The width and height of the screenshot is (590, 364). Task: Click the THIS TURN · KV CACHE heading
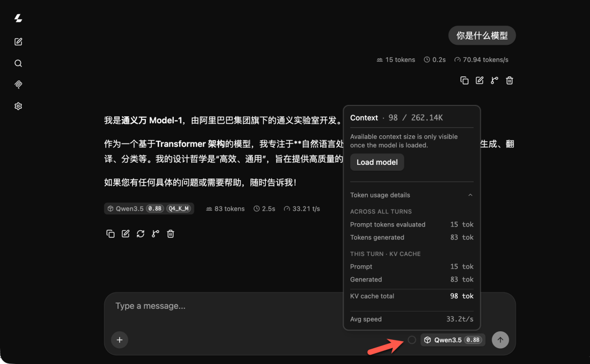(385, 254)
